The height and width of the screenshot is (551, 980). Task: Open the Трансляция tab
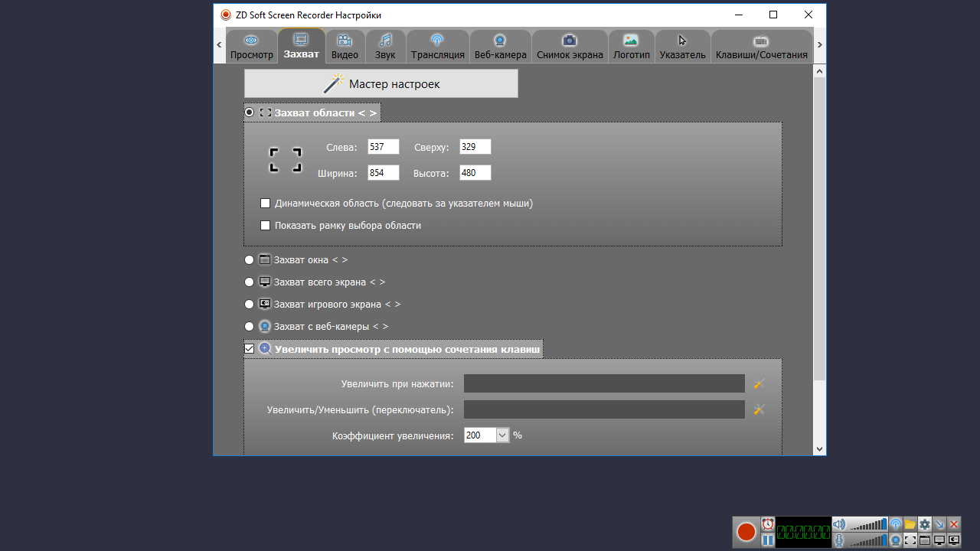[x=437, y=47]
